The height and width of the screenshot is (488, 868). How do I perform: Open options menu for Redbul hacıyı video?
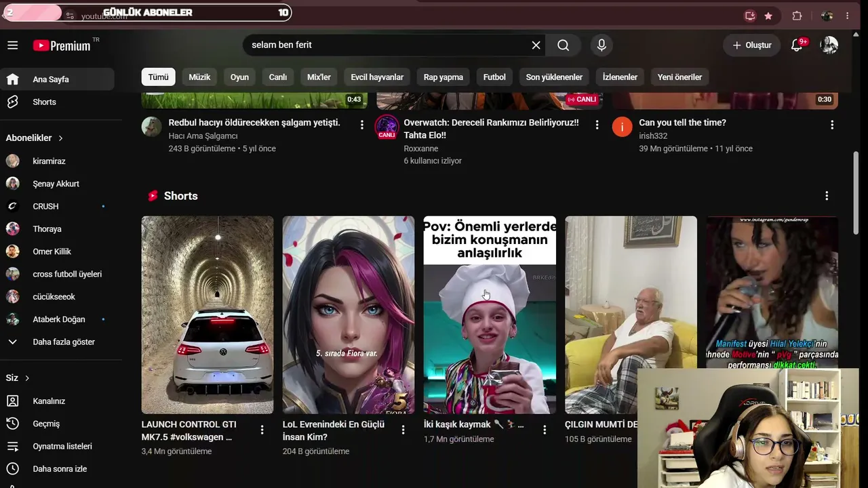[361, 125]
